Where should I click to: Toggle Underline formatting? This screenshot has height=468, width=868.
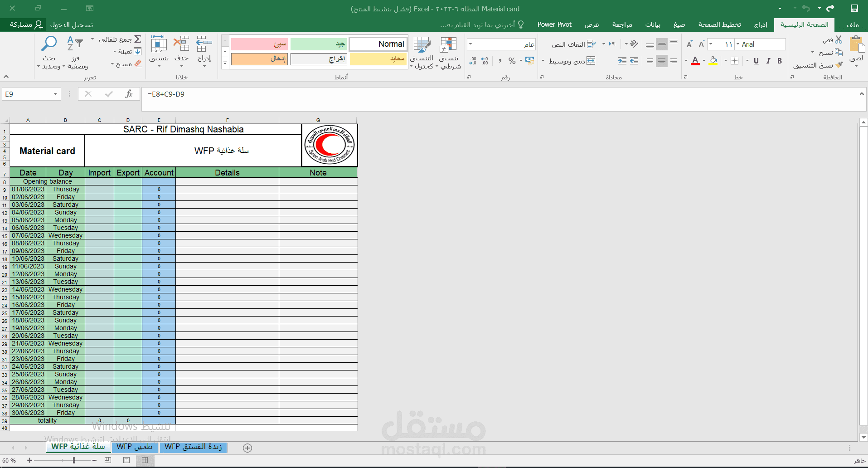(x=756, y=61)
